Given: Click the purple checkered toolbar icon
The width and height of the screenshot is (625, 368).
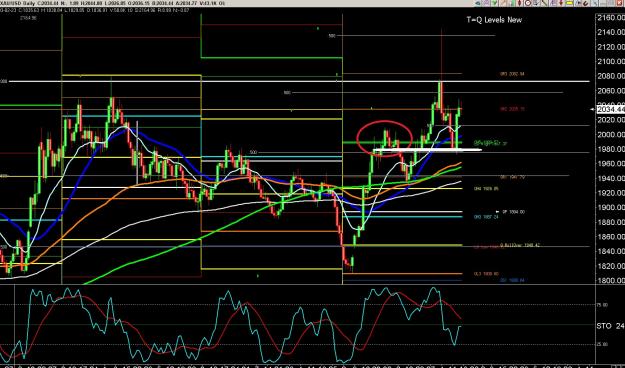Looking at the screenshot, I should 486,3.
